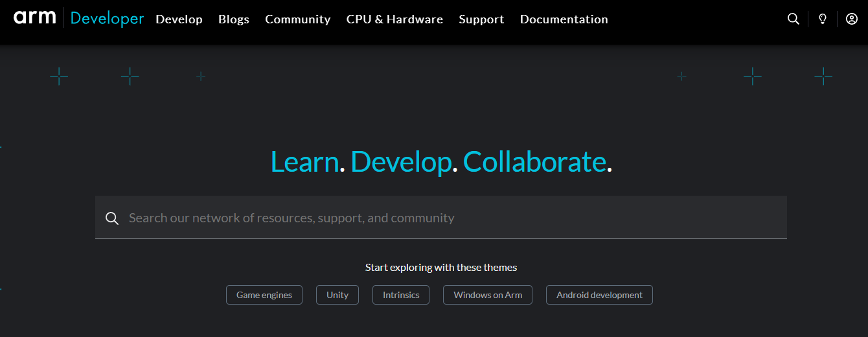The image size is (868, 337).
Task: Click the 'Learn. Develop. Collaborate.' heading
Action: (441, 161)
